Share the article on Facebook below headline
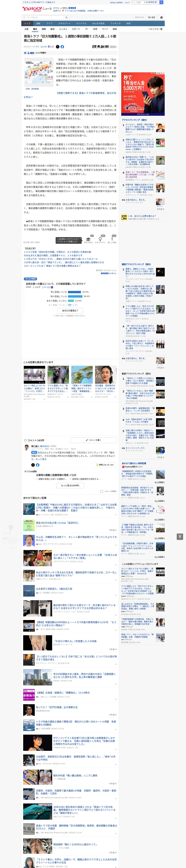This screenshot has width=186, height=868. pyautogui.click(x=62, y=47)
